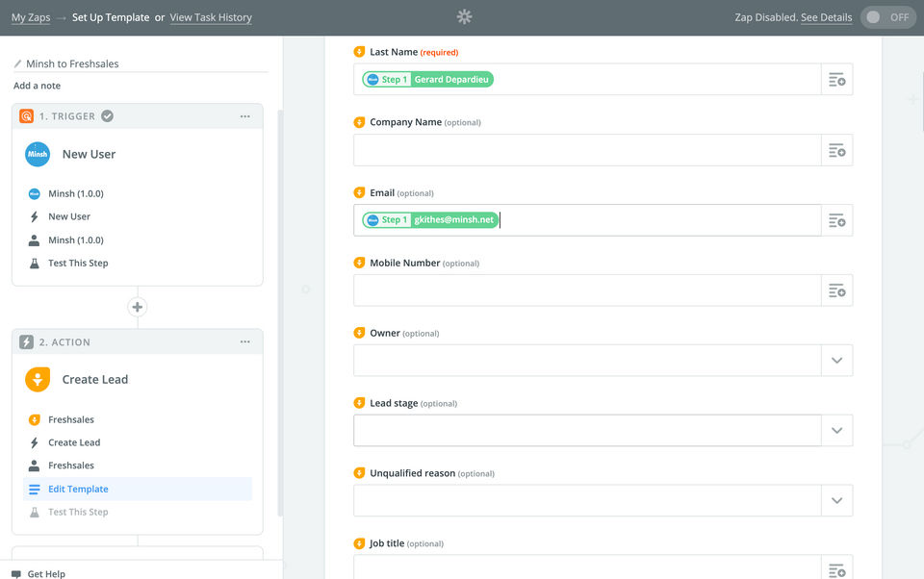Viewport: 924px width, 579px height.
Task: Click the pencil icon to rename zap
Action: (x=17, y=63)
